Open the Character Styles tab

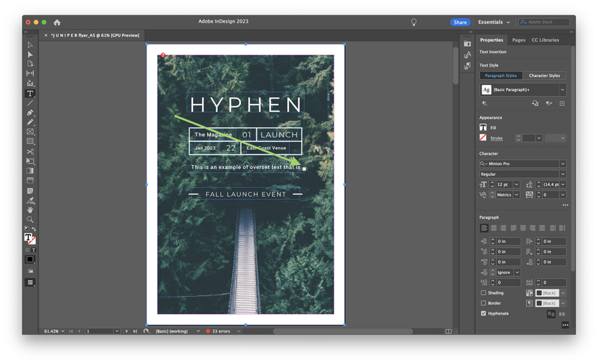point(545,75)
